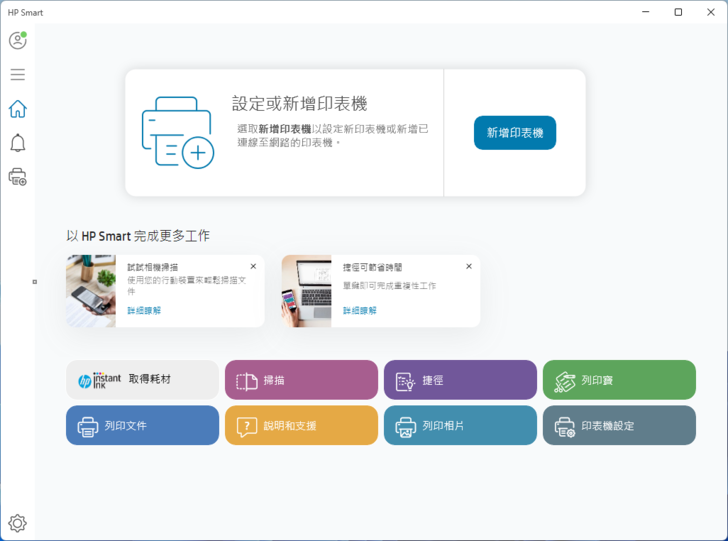Image resolution: width=728 pixels, height=541 pixels.
Task: Open the 印表機設定 tile
Action: pos(619,425)
